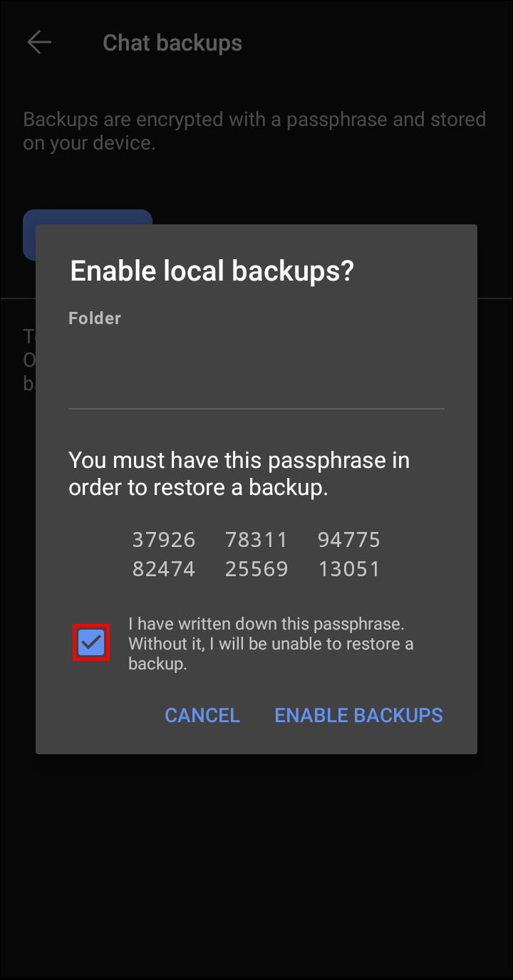The width and height of the screenshot is (513, 980).
Task: Tap the partially hidden blue button behind dialog
Action: coord(88,217)
